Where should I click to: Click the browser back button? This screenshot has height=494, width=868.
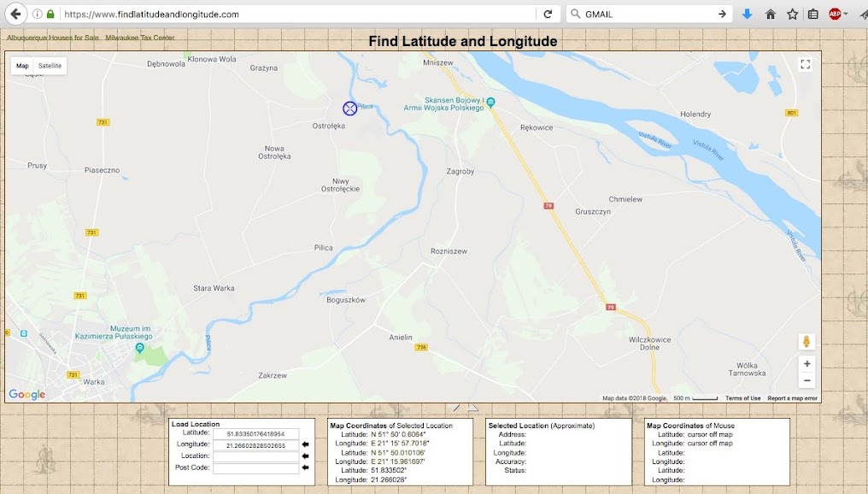pos(15,15)
